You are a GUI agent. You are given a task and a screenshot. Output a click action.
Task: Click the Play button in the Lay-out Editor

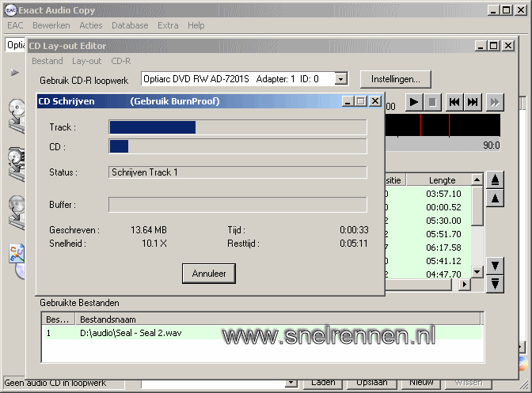point(414,102)
